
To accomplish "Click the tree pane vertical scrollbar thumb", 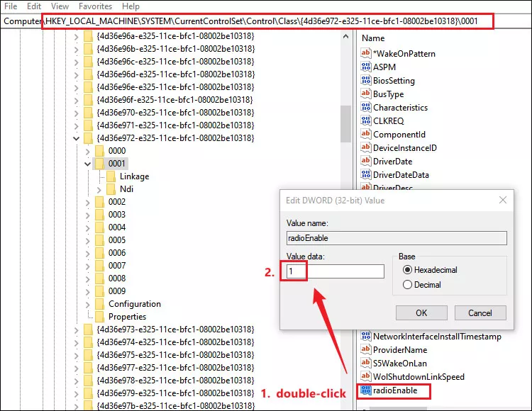I will [345, 124].
